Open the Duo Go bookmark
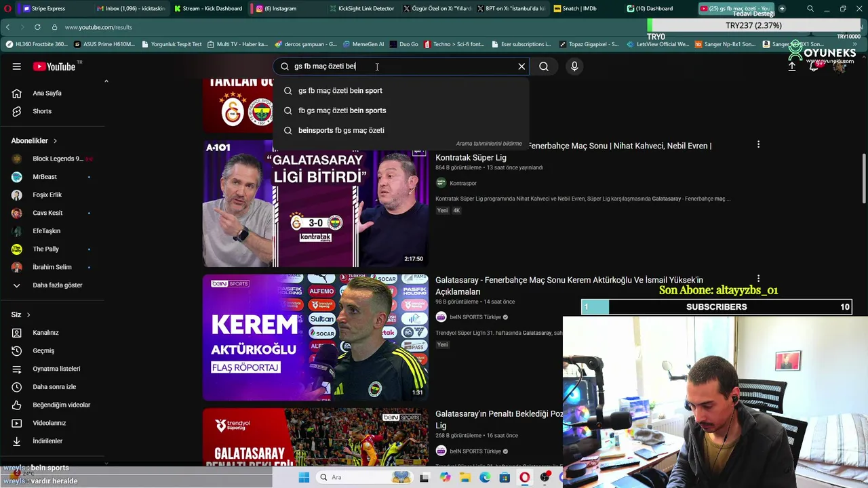 (404, 44)
